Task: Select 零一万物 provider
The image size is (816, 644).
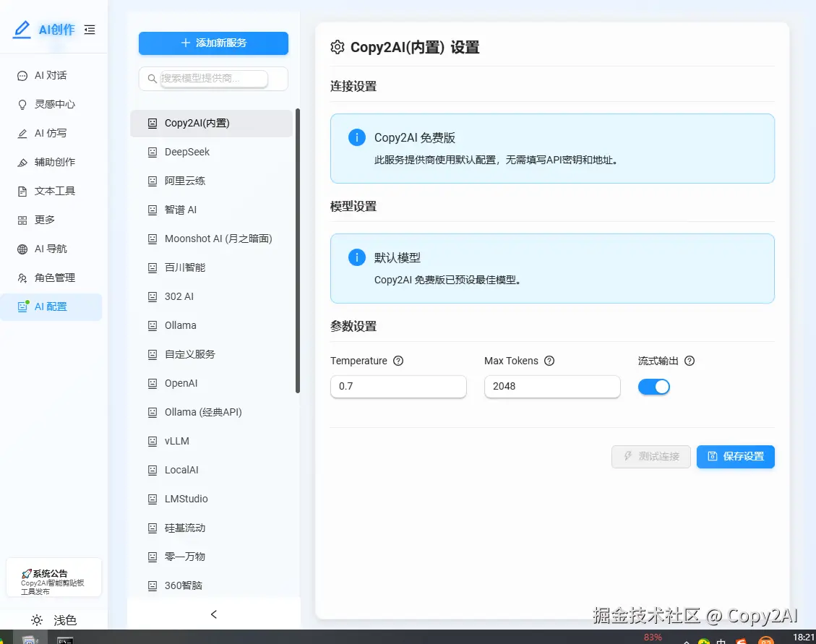Action: [211, 557]
